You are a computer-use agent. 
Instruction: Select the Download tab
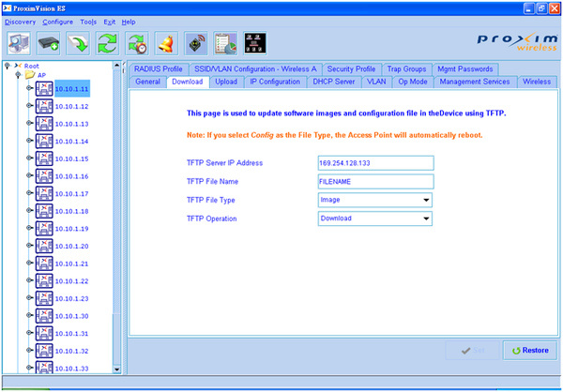coord(188,82)
